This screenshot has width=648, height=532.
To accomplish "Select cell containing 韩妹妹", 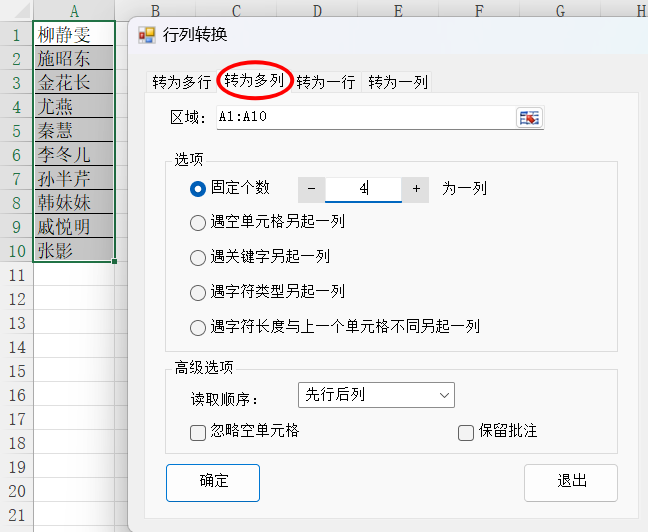I will [x=74, y=202].
